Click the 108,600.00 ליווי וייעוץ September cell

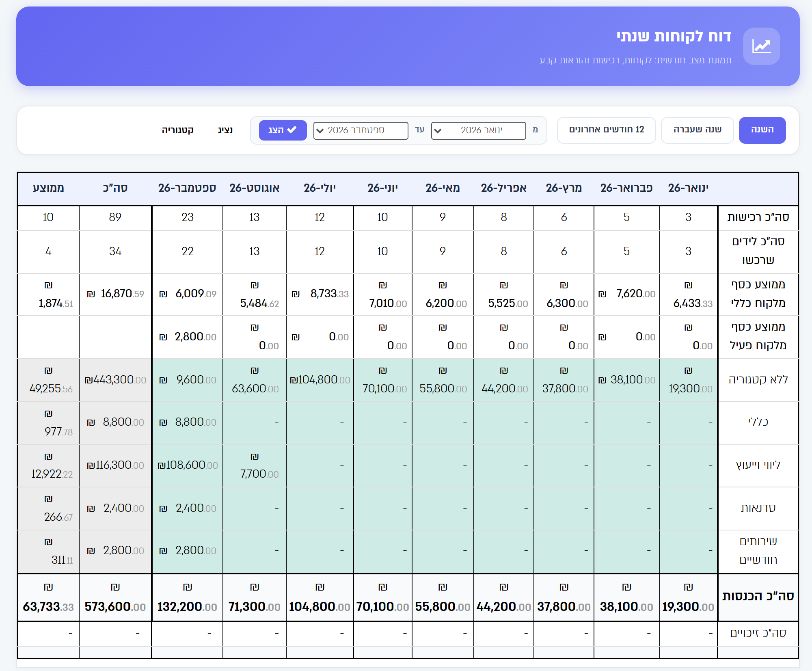pos(187,465)
